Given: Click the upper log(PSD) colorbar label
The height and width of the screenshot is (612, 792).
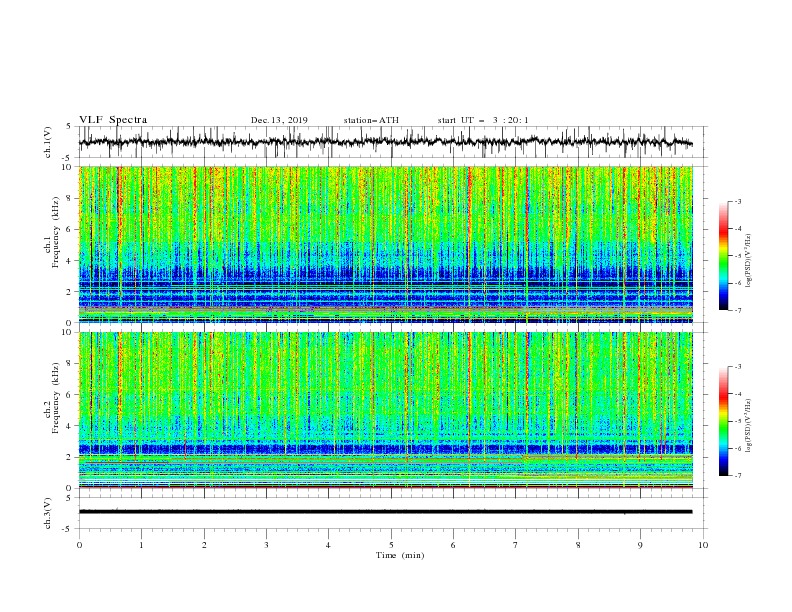Looking at the screenshot, I should 748,261.
